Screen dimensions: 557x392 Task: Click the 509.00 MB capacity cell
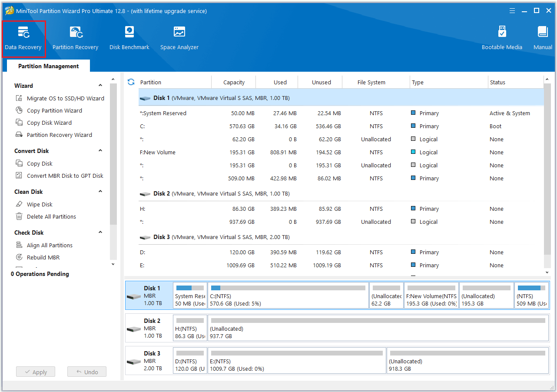coord(241,178)
